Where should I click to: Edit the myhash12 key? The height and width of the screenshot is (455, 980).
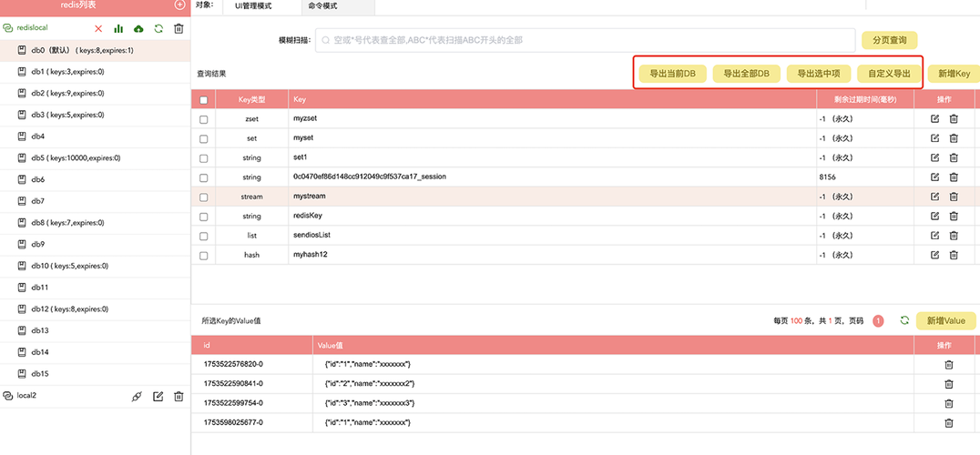(x=935, y=255)
